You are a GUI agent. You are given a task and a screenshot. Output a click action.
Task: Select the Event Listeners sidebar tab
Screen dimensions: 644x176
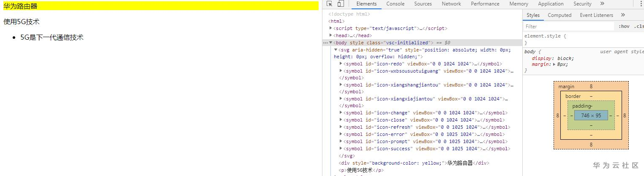[596, 15]
